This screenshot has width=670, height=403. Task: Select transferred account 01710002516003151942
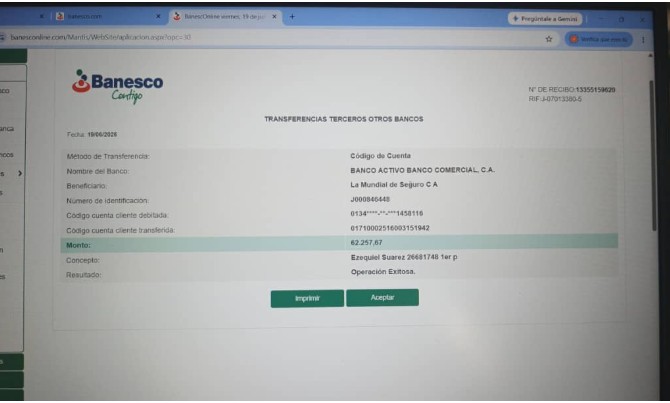point(390,228)
